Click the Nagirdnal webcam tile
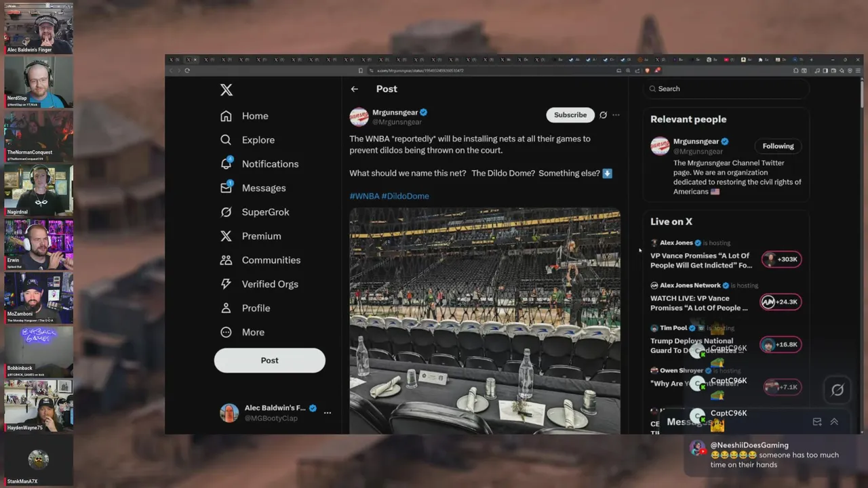This screenshot has height=488, width=868. (39, 190)
